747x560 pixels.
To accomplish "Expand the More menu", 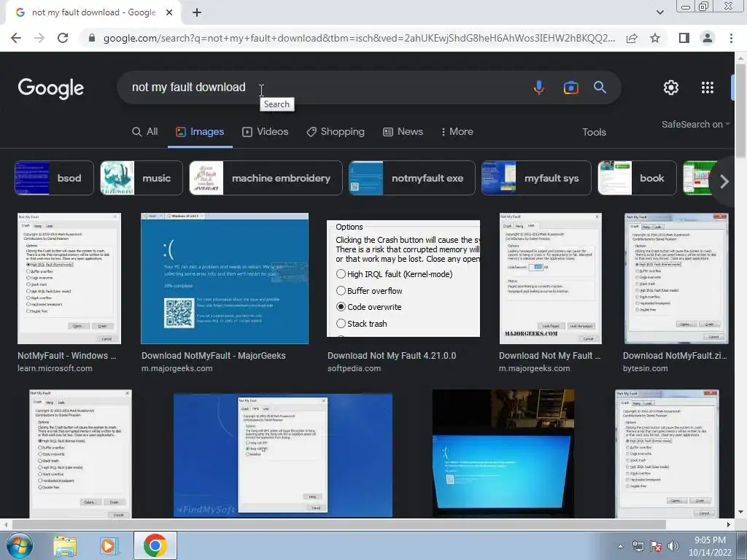I will tap(457, 132).
